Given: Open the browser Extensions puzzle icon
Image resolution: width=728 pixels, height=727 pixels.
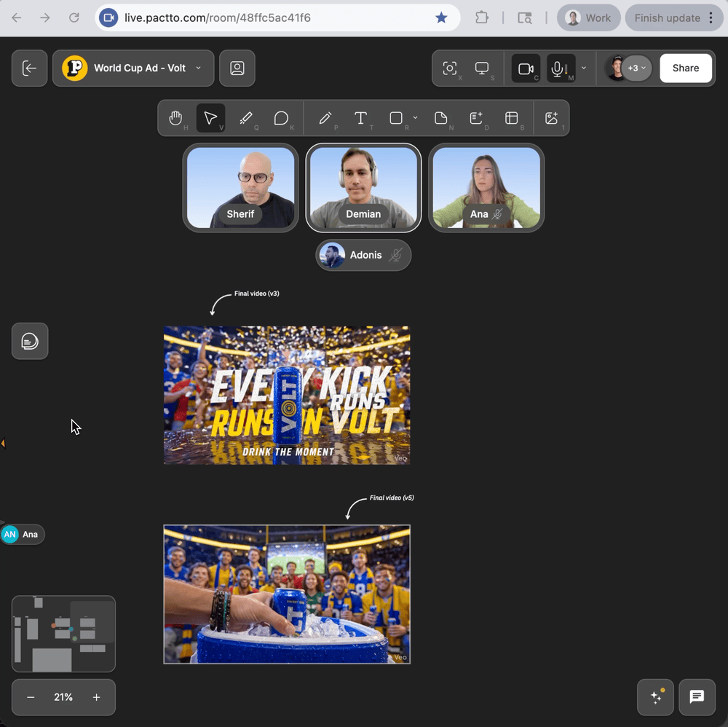Looking at the screenshot, I should pyautogui.click(x=482, y=17).
